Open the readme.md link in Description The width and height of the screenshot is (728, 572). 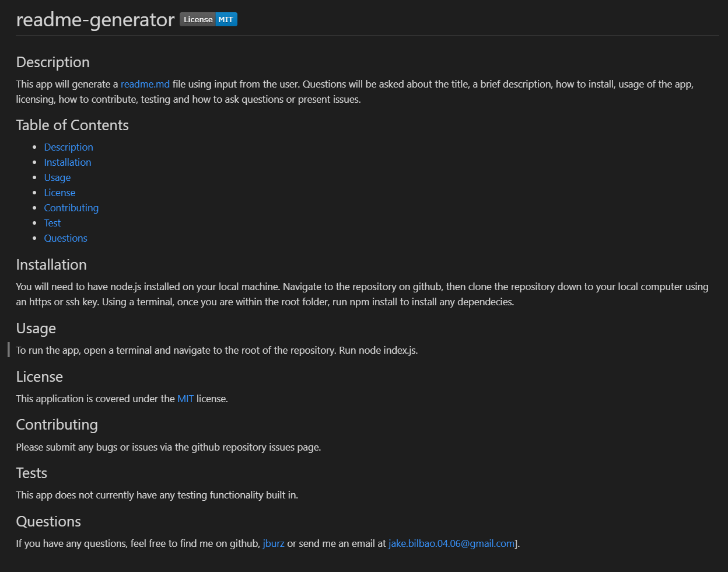145,84
